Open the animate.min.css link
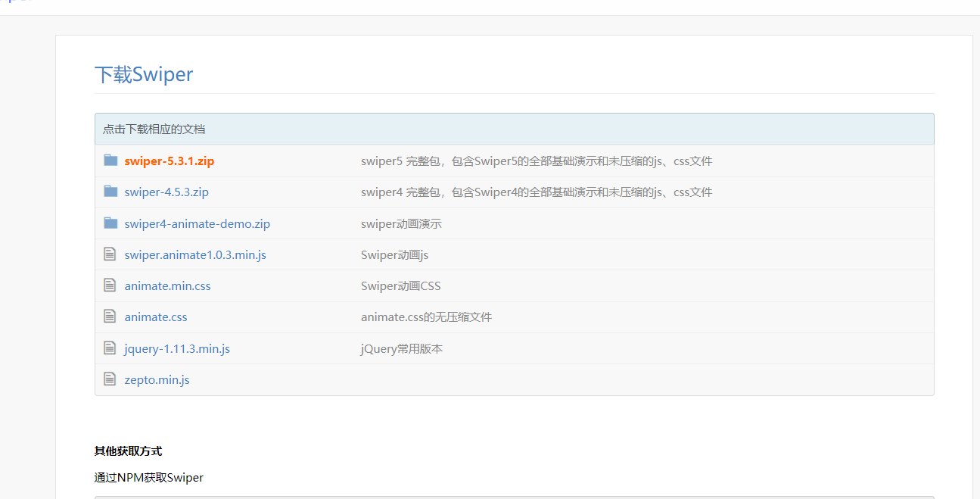The image size is (980, 499). click(168, 286)
